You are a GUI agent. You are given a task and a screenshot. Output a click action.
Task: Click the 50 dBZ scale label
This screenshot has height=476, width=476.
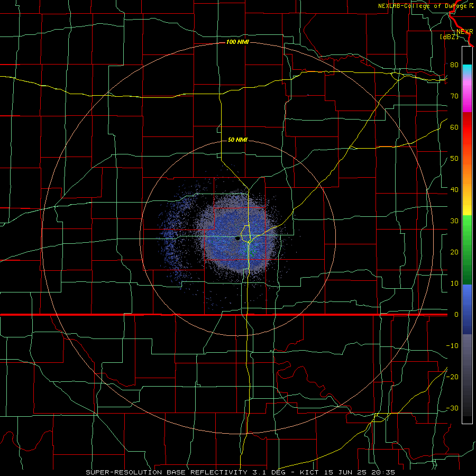pos(454,159)
